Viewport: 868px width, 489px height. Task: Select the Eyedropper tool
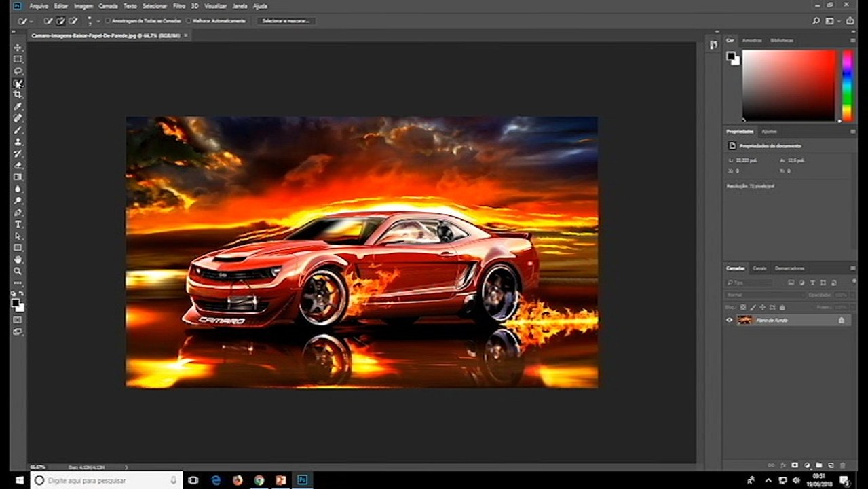pyautogui.click(x=18, y=107)
